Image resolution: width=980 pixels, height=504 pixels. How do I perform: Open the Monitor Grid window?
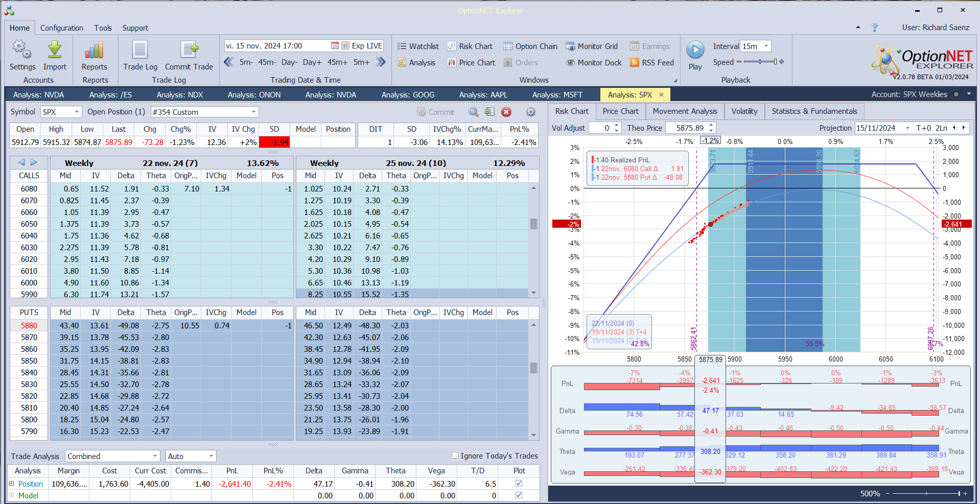point(592,46)
